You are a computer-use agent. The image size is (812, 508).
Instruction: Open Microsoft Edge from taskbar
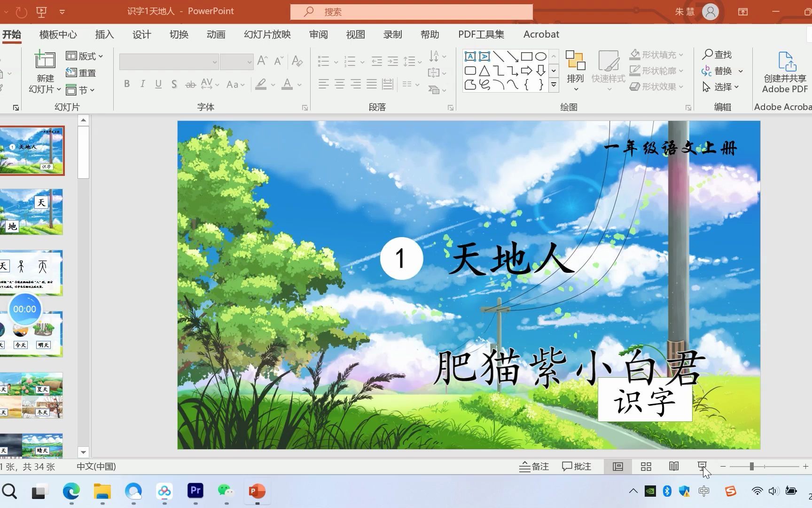point(71,491)
